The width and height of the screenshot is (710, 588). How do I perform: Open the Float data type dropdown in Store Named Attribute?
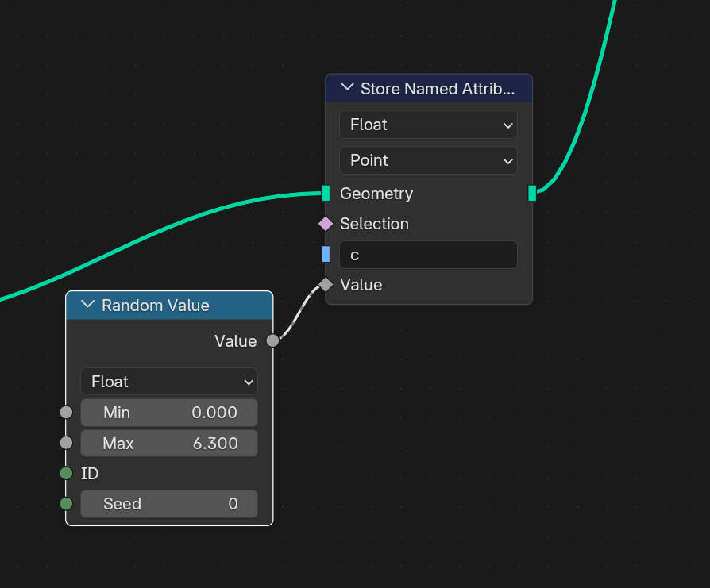[x=428, y=125]
